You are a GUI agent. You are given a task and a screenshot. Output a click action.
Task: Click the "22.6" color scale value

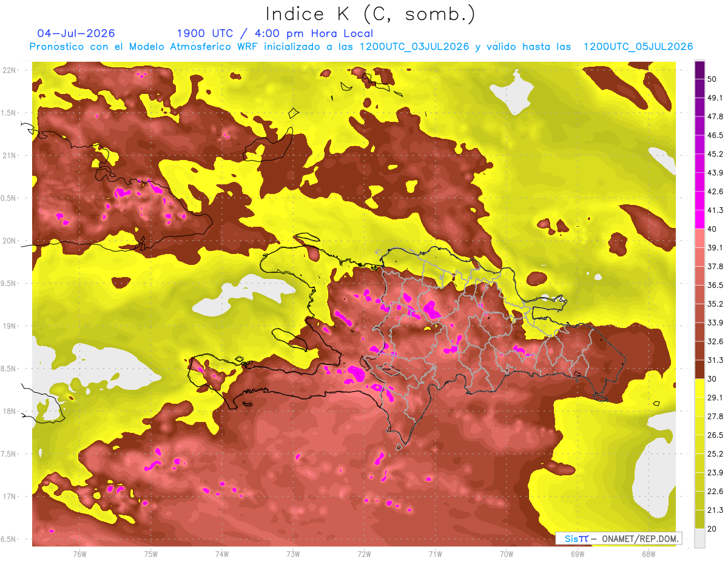715,492
